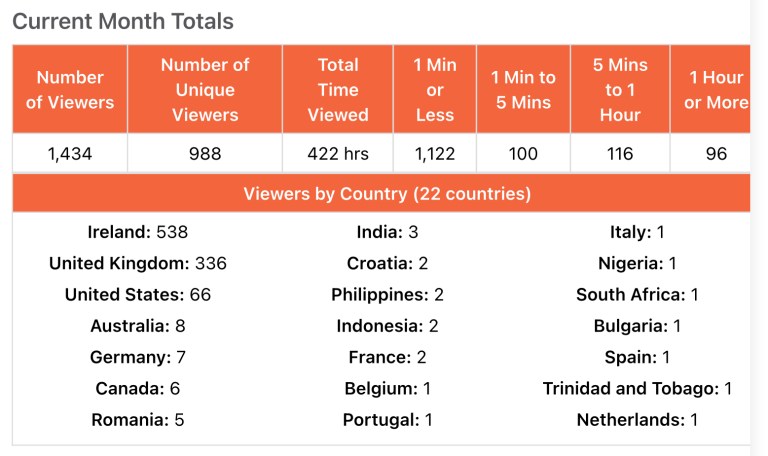Select the 1 Hour or More header
Image resolution: width=768 pixels, height=456 pixels.
715,89
